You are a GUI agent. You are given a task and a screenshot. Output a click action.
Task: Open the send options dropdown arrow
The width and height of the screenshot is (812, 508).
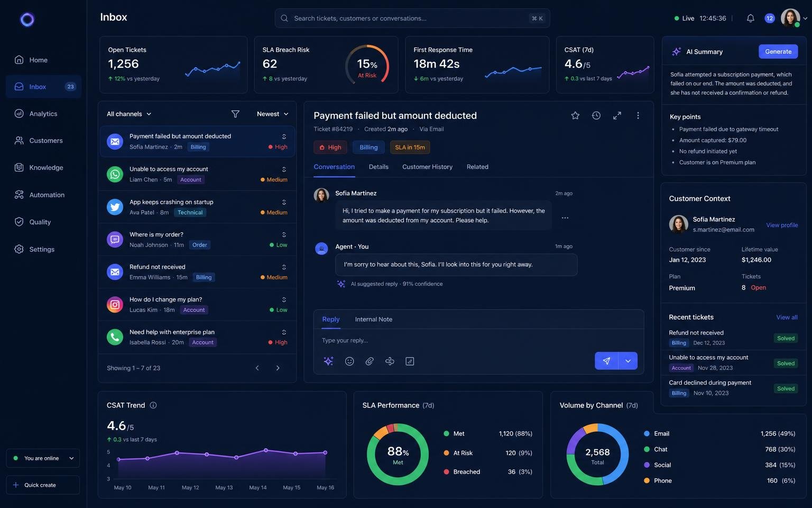(x=628, y=361)
